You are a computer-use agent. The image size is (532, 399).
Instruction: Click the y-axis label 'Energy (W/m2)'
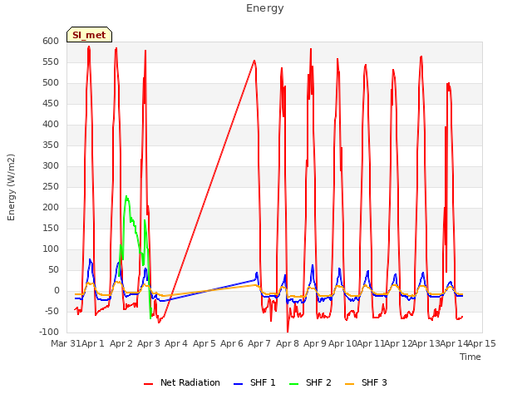tap(11, 187)
